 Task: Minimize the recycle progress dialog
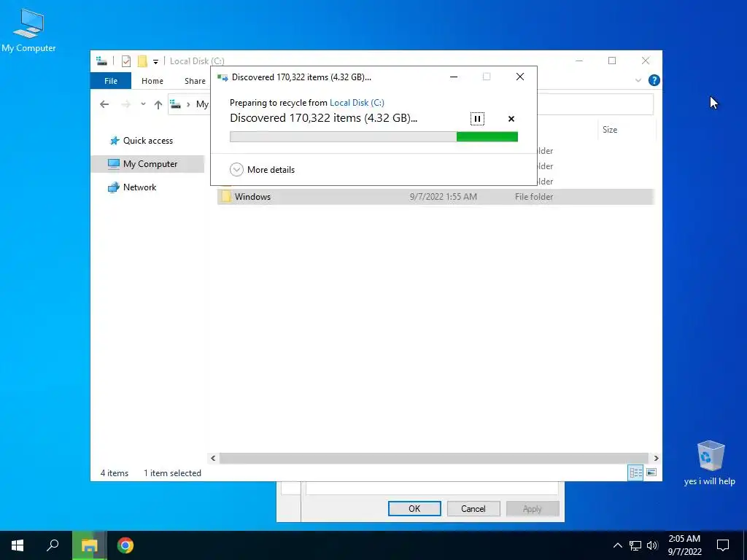click(x=454, y=77)
